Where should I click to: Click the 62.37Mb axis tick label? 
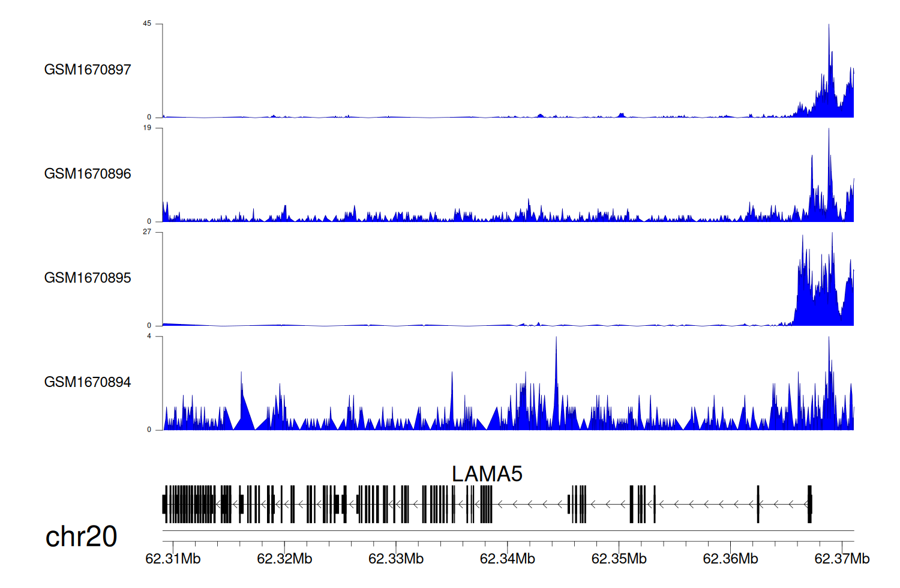click(842, 559)
